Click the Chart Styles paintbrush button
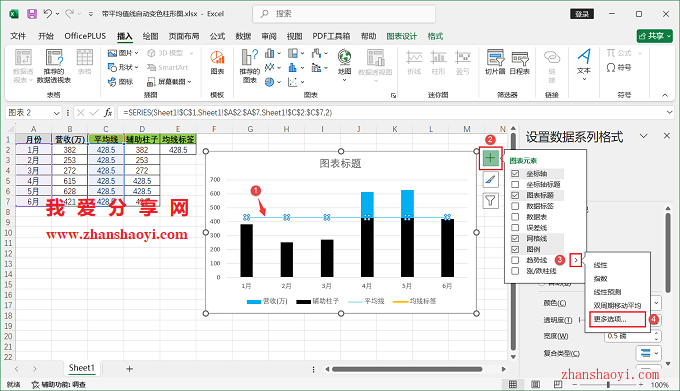 tap(490, 179)
